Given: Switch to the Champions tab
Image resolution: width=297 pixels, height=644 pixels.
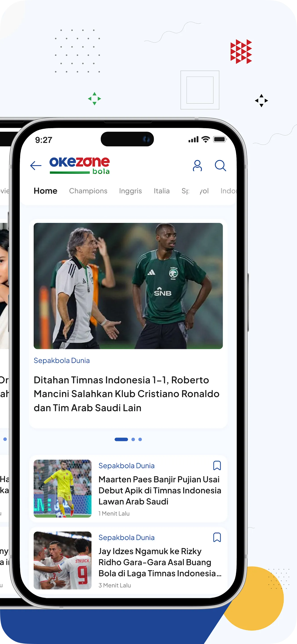Looking at the screenshot, I should click(x=88, y=191).
